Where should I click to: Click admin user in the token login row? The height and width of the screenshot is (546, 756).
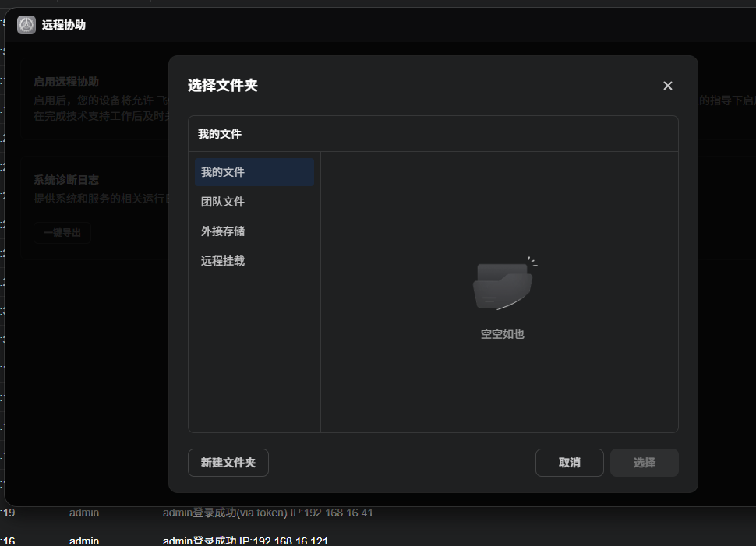(84, 513)
